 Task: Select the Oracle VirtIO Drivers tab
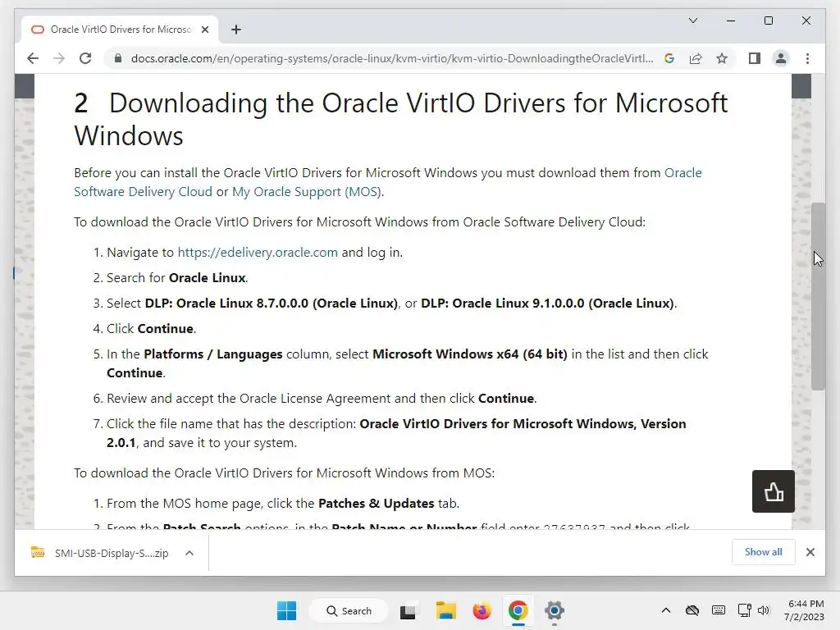(120, 30)
